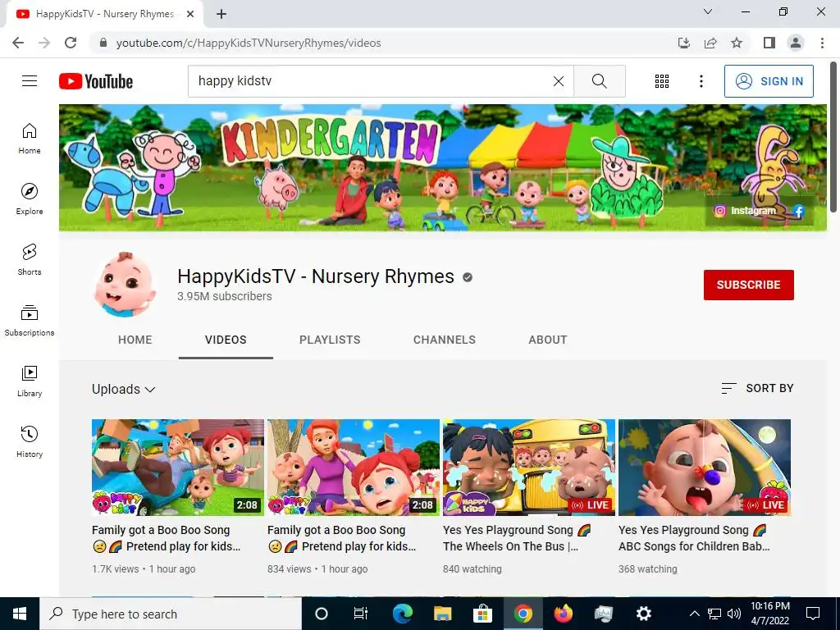Click the magnifier search button
This screenshot has width=840, height=630.
[600, 81]
